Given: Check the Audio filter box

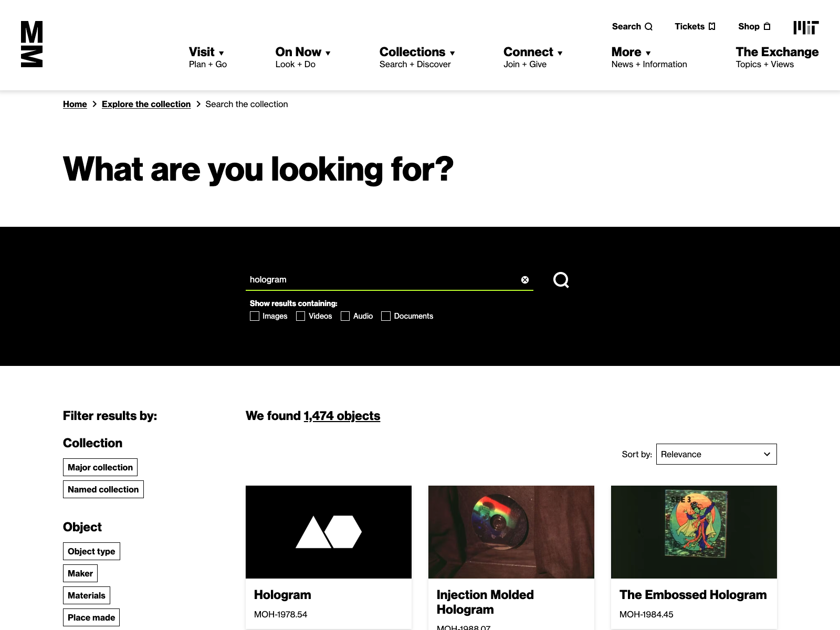Looking at the screenshot, I should 345,316.
